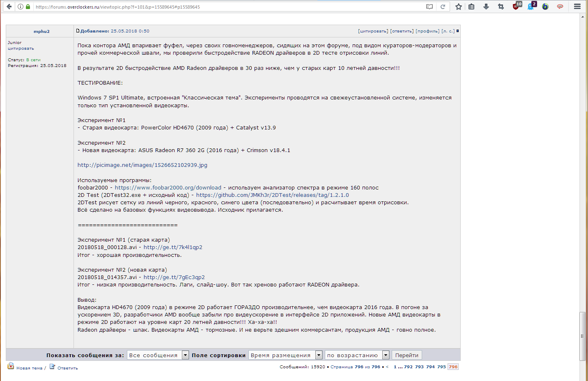Viewport: 588px width, 381px height.
Task: Go to page 1 in pagination
Action: (395, 367)
